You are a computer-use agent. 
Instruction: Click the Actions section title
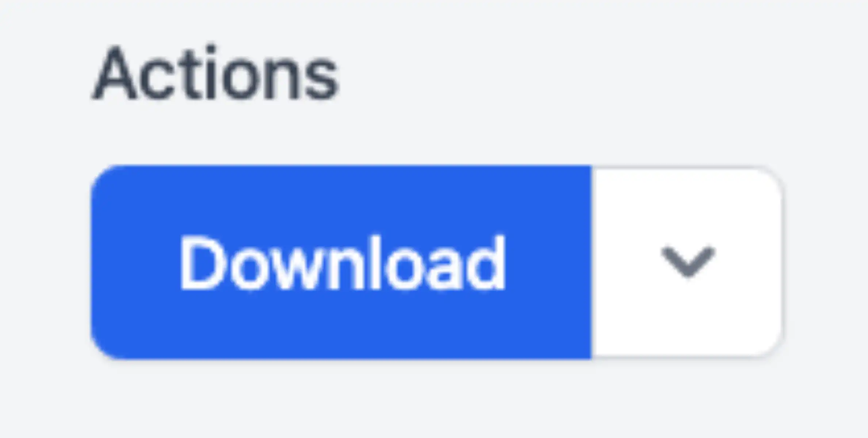pyautogui.click(x=215, y=73)
